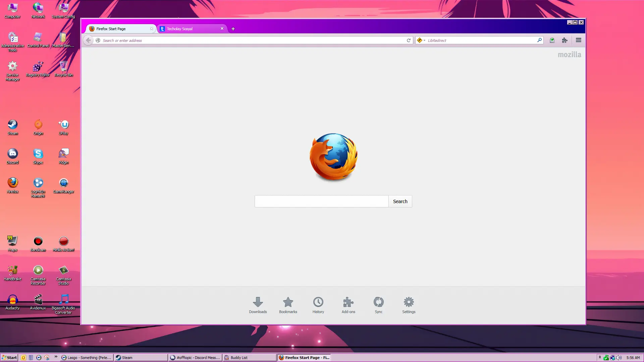This screenshot has height=362, width=644.
Task: Open the Start menu
Action: click(9, 358)
